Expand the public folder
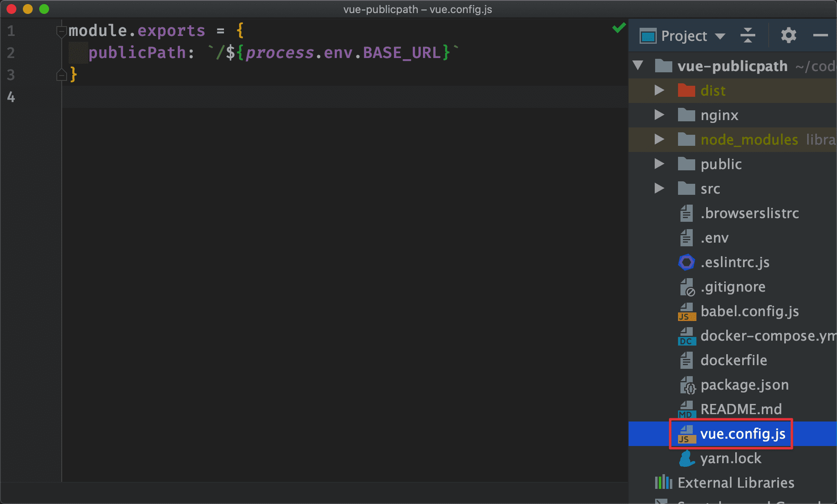The height and width of the screenshot is (504, 837). tap(659, 164)
